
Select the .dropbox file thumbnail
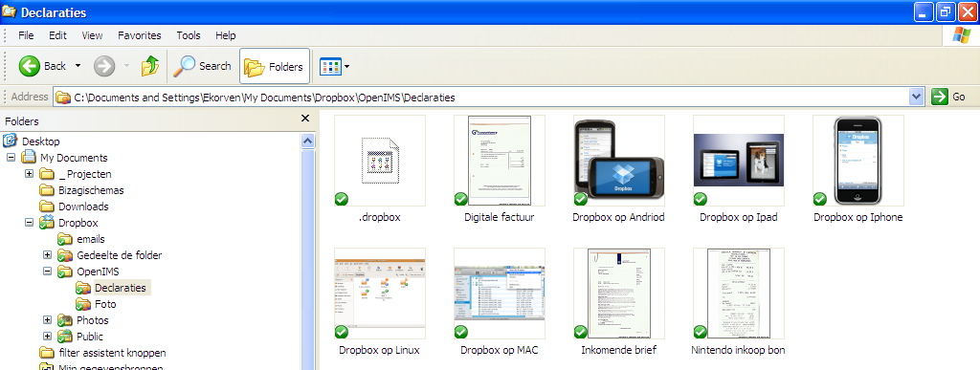click(380, 161)
